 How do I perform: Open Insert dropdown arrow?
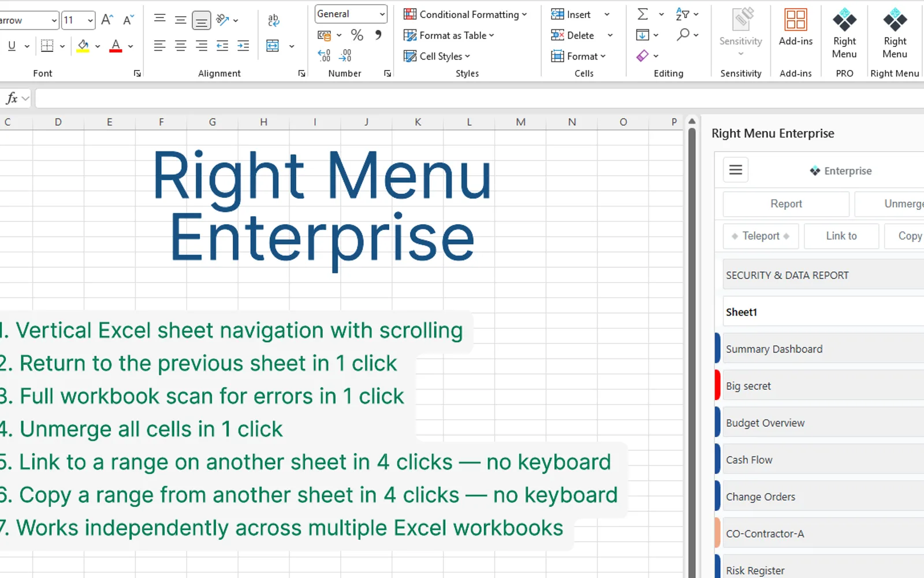(607, 14)
